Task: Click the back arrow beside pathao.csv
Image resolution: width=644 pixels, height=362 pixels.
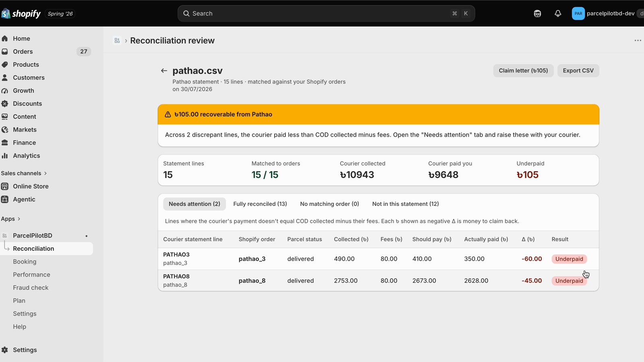Action: click(164, 70)
